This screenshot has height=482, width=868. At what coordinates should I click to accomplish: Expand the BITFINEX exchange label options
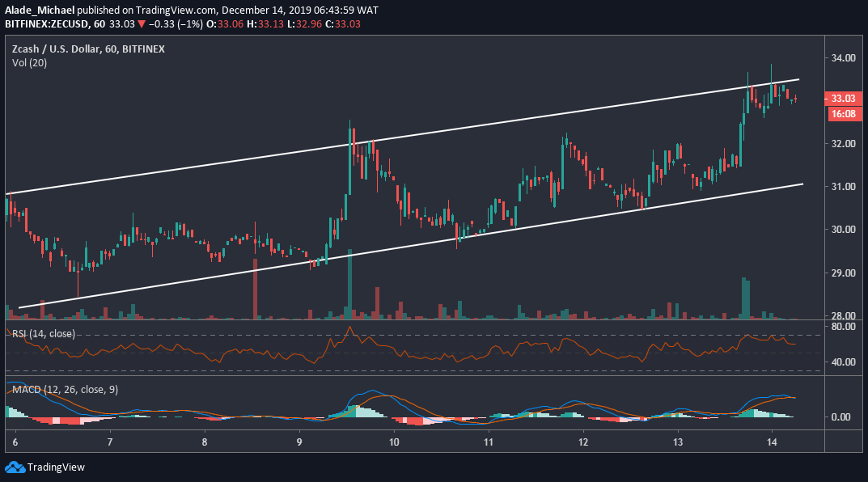click(146, 49)
